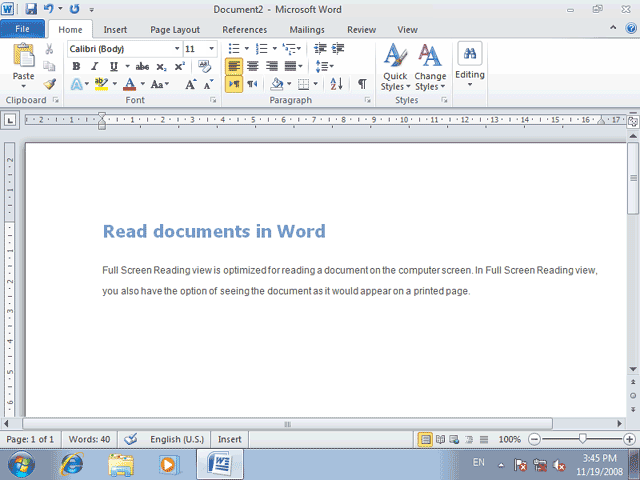The width and height of the screenshot is (640, 480).
Task: Click the proofing check icon in status bar
Action: coord(131,440)
